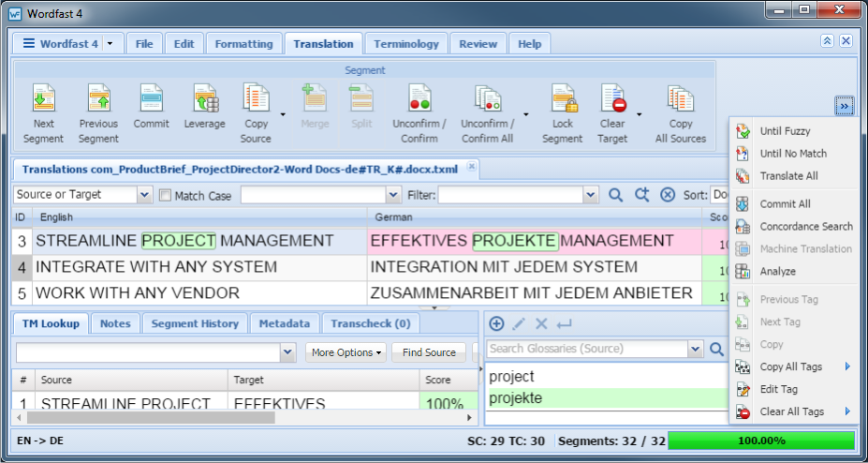Open the Transcheck (0) tab

pos(371,323)
